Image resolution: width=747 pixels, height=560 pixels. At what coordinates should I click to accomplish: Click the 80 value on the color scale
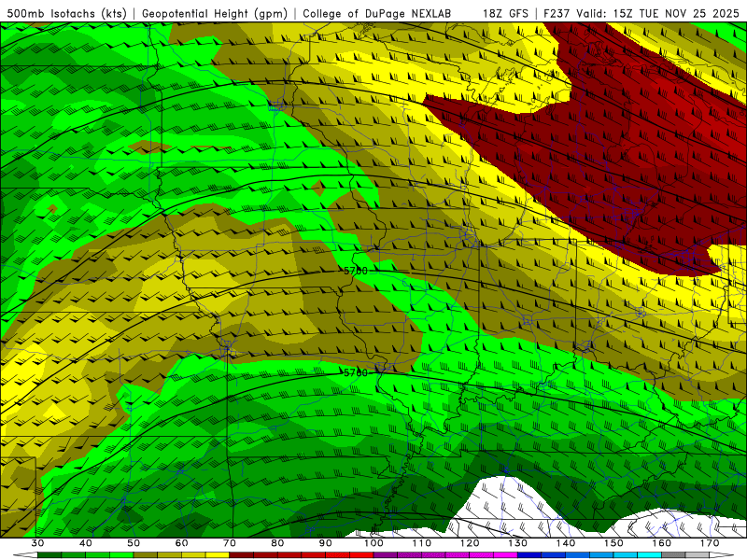(277, 543)
